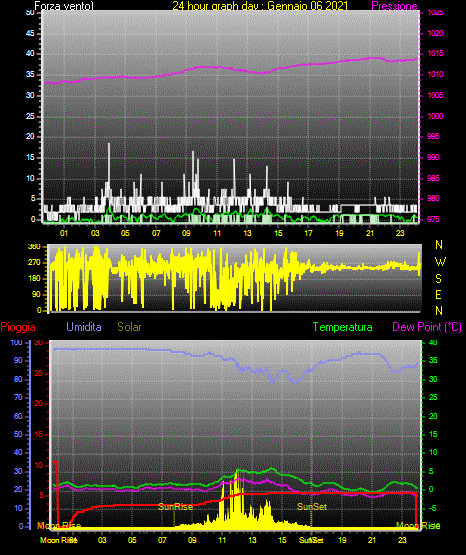Select hour 17 under the wind speed graph
The height and width of the screenshot is (555, 466).
[x=309, y=233]
